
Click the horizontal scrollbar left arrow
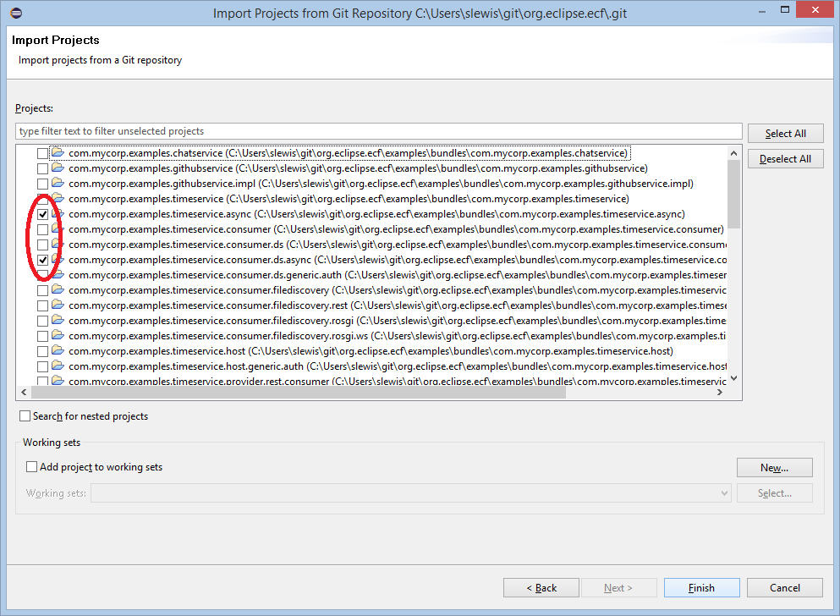pyautogui.click(x=24, y=392)
